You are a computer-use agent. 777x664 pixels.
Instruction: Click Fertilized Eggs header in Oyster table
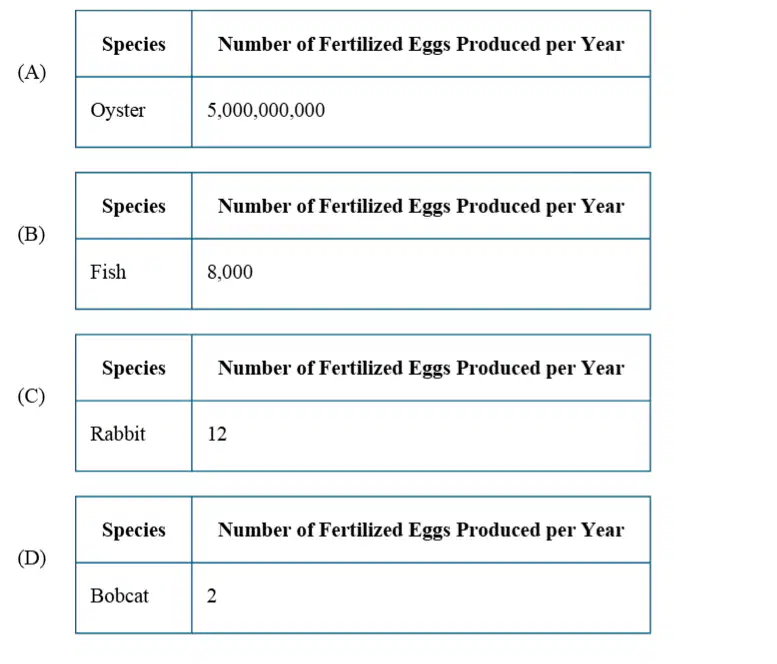click(x=421, y=44)
